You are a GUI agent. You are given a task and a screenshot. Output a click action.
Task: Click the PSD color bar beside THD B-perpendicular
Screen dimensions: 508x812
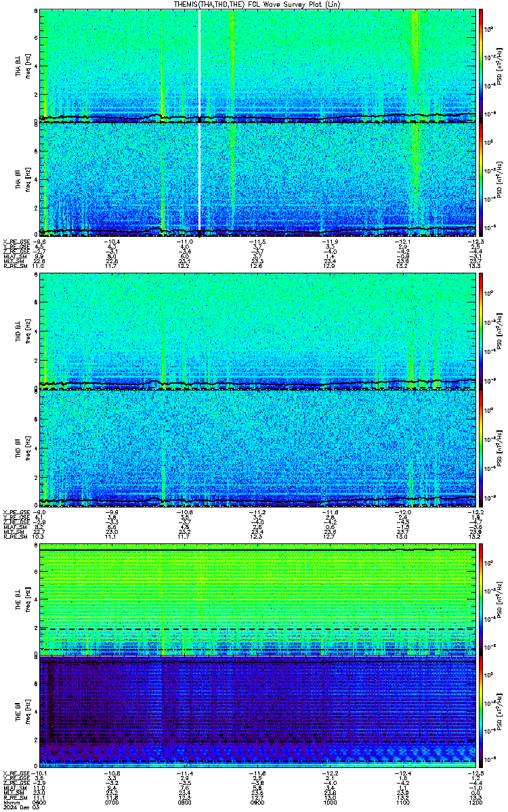[x=481, y=331]
